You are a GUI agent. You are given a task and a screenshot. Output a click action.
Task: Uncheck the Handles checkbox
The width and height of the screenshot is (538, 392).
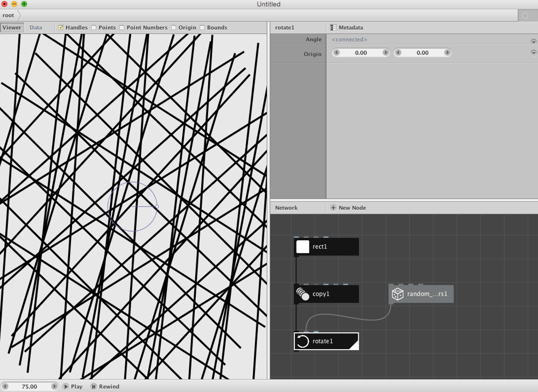click(61, 27)
